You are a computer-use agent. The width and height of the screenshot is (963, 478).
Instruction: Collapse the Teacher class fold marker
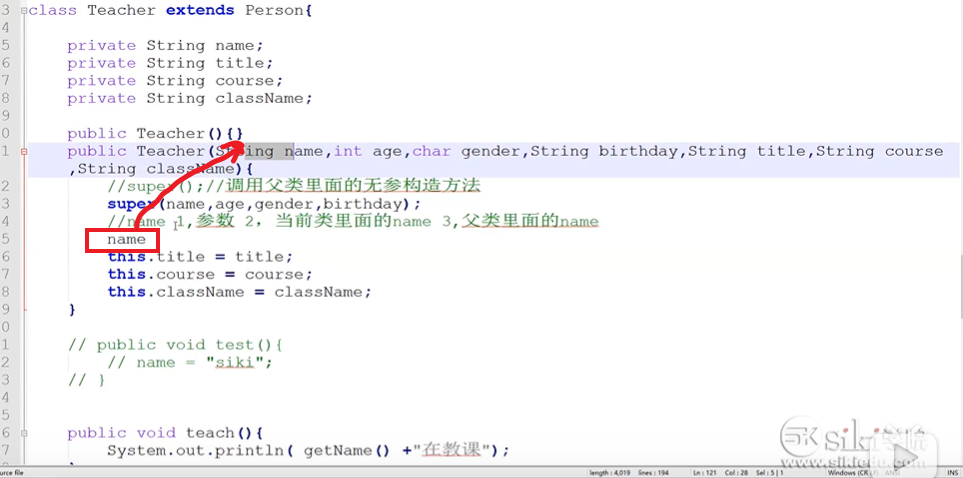click(24, 11)
